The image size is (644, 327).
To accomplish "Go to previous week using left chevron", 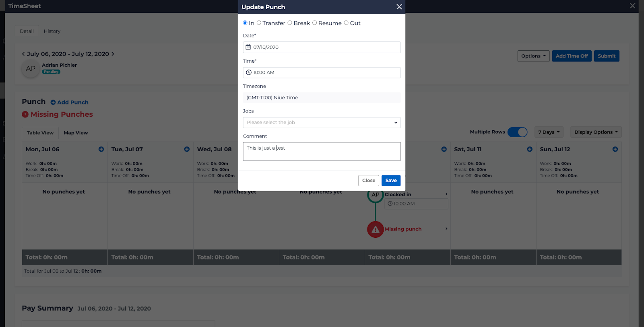I will (x=23, y=54).
